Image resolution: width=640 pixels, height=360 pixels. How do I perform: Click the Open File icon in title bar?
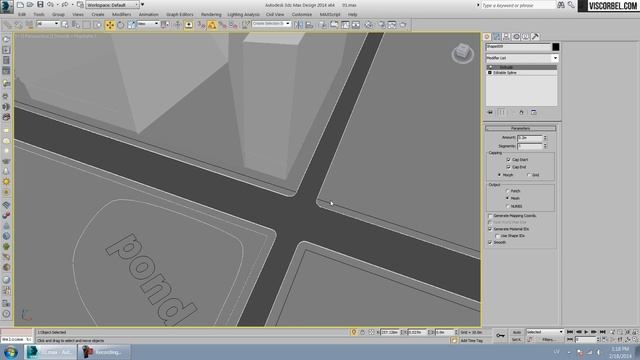30,4
